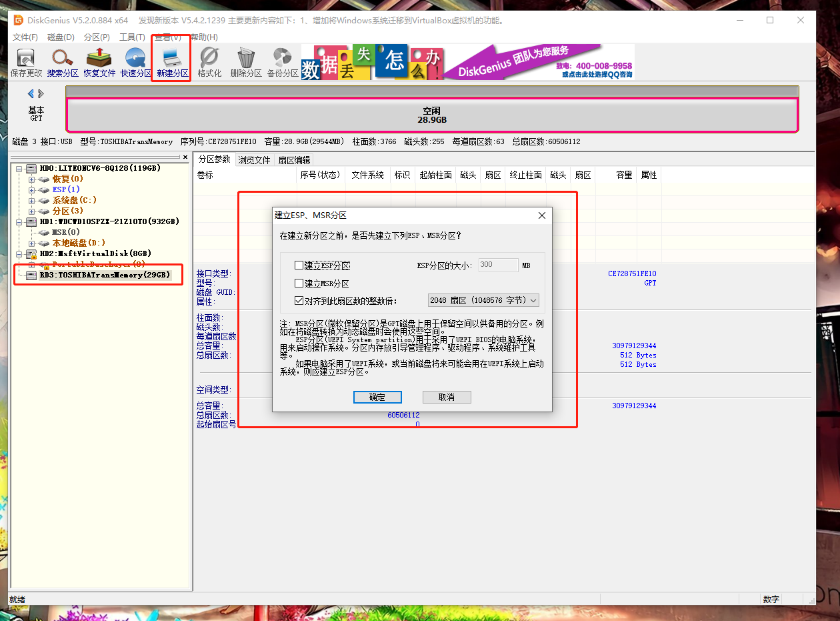Select the 恢复(0) partition in tree
This screenshot has width=840, height=621.
68,179
